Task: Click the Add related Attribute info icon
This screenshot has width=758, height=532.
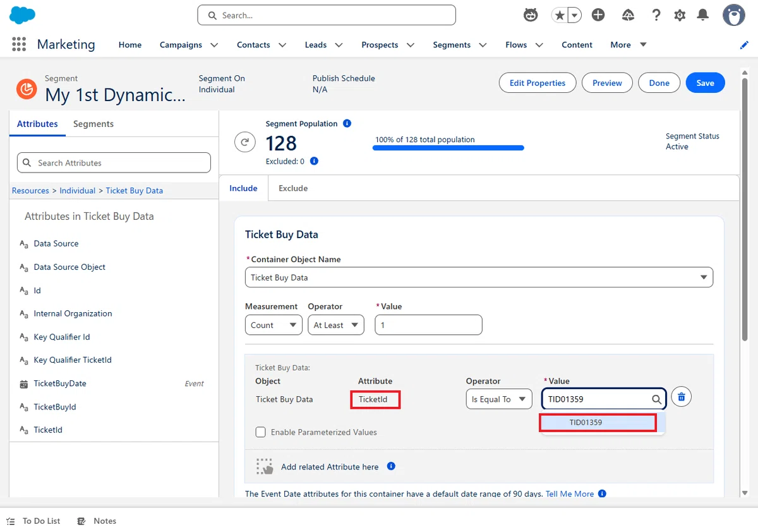Action: tap(391, 466)
